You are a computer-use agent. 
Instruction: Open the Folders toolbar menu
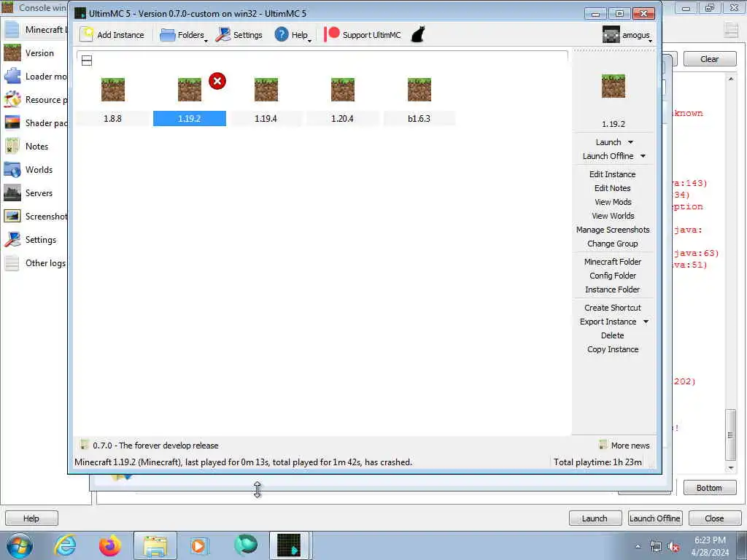[x=184, y=35]
